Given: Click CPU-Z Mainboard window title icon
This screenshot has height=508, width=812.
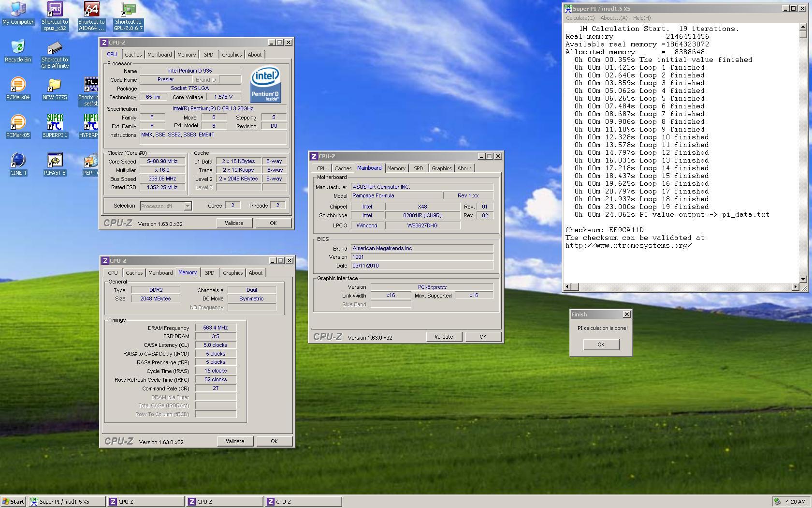Looking at the screenshot, I should [314, 156].
